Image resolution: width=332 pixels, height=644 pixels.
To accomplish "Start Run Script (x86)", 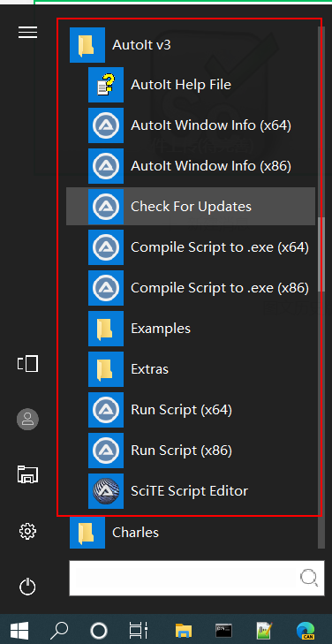I will pyautogui.click(x=191, y=451).
